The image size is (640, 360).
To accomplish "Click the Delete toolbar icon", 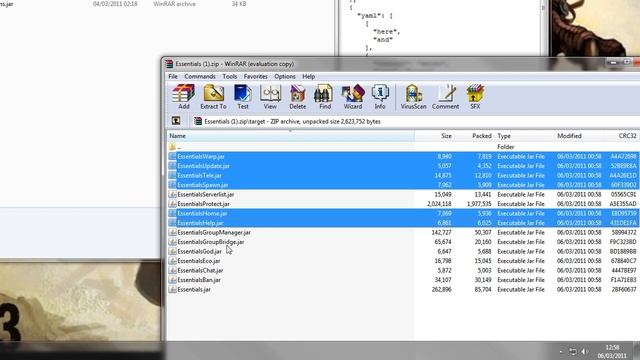I will (x=298, y=97).
